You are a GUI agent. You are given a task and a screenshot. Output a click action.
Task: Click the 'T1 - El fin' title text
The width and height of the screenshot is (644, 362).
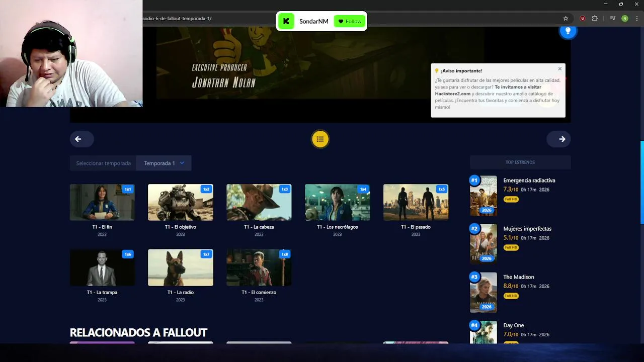(102, 227)
